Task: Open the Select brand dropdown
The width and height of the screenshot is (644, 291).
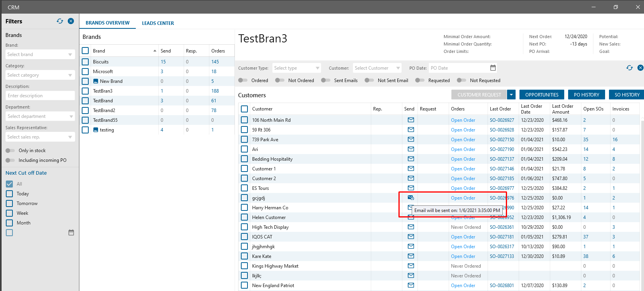Action: pyautogui.click(x=40, y=54)
